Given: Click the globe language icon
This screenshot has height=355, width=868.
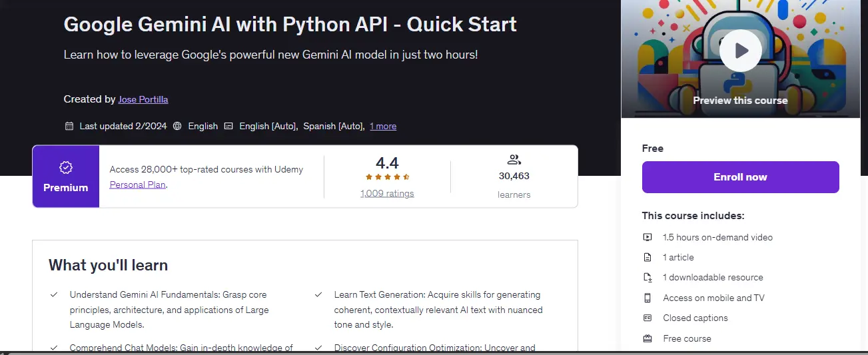Looking at the screenshot, I should (177, 126).
